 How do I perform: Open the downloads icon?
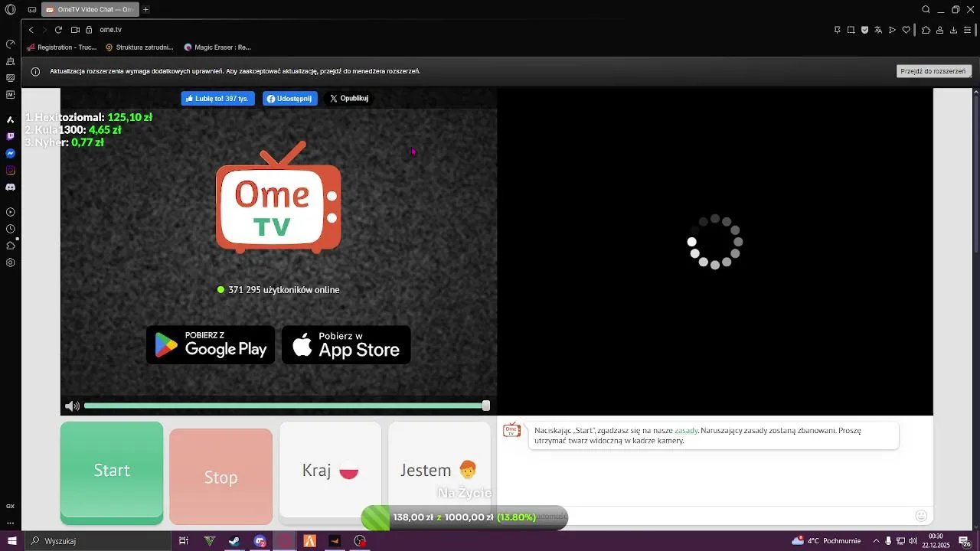point(954,30)
